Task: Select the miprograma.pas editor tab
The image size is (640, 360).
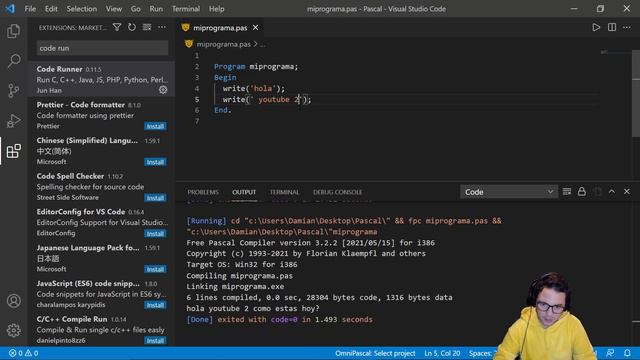Action: pos(220,28)
